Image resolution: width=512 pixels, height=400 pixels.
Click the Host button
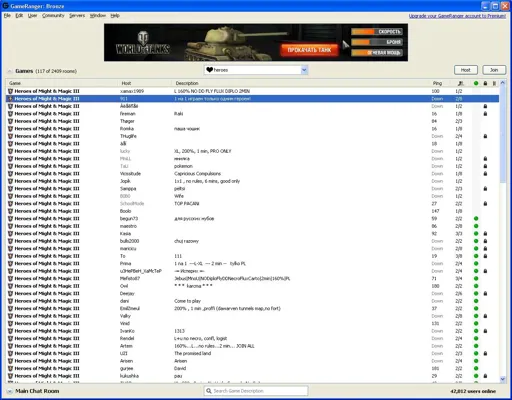tap(466, 70)
